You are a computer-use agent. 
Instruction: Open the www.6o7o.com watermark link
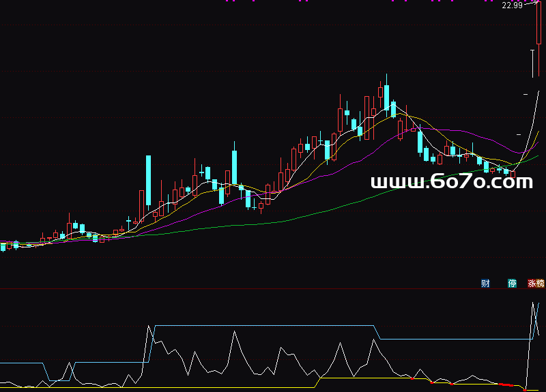451,181
